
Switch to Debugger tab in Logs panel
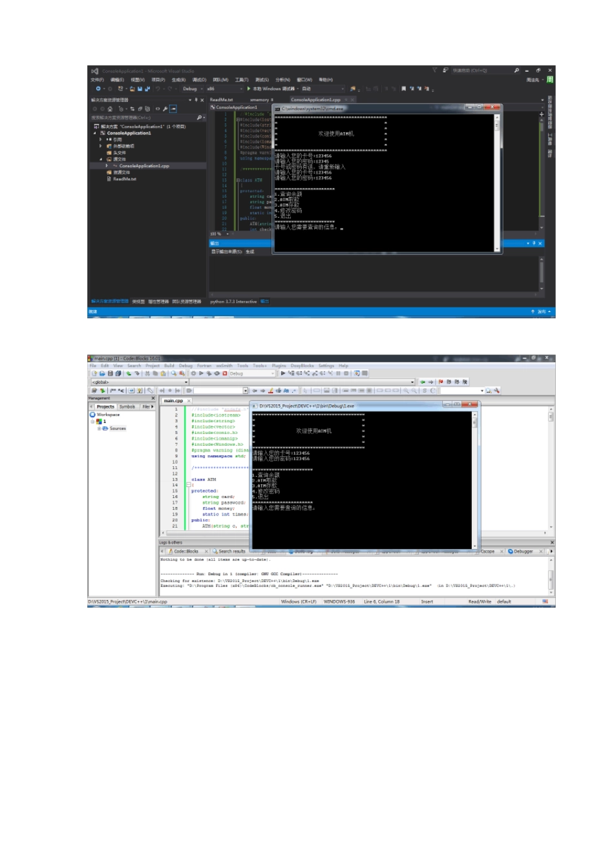point(522,552)
